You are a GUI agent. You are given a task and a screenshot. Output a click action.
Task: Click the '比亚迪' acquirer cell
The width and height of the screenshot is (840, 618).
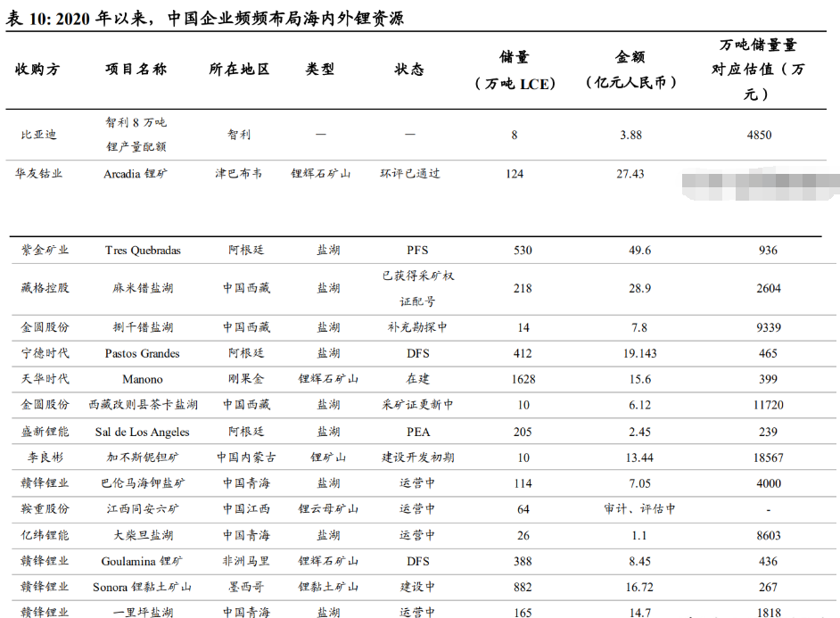point(38,135)
